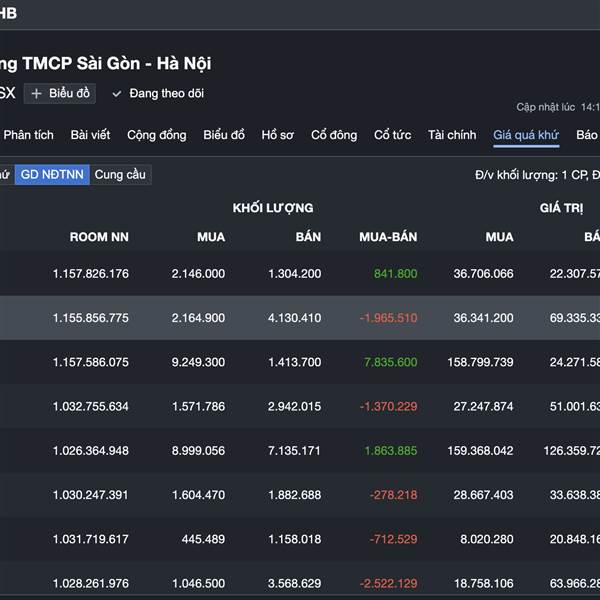Click the highlighted row showing -1.965.510

tap(300, 318)
